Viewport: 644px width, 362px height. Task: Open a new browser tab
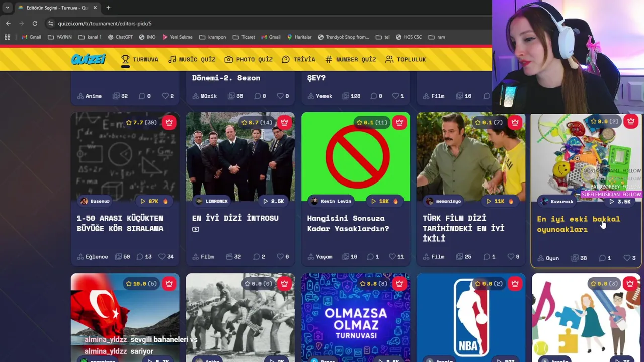coord(108,8)
